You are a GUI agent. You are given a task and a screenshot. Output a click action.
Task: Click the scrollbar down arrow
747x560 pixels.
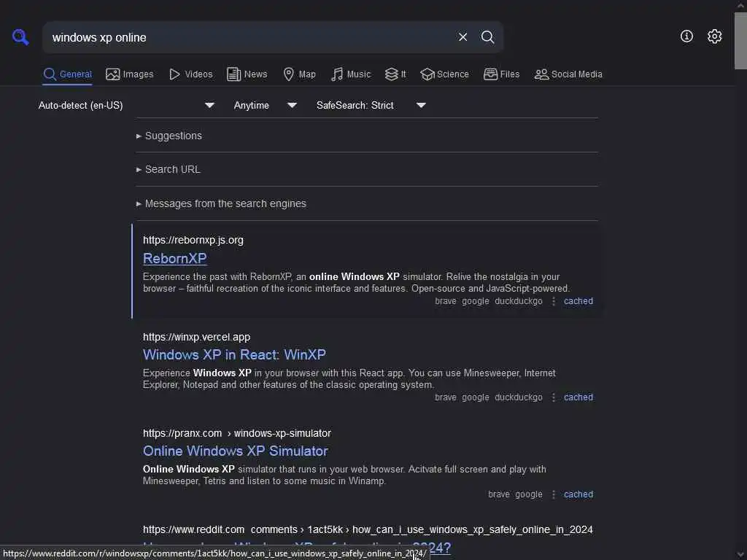pos(740,555)
